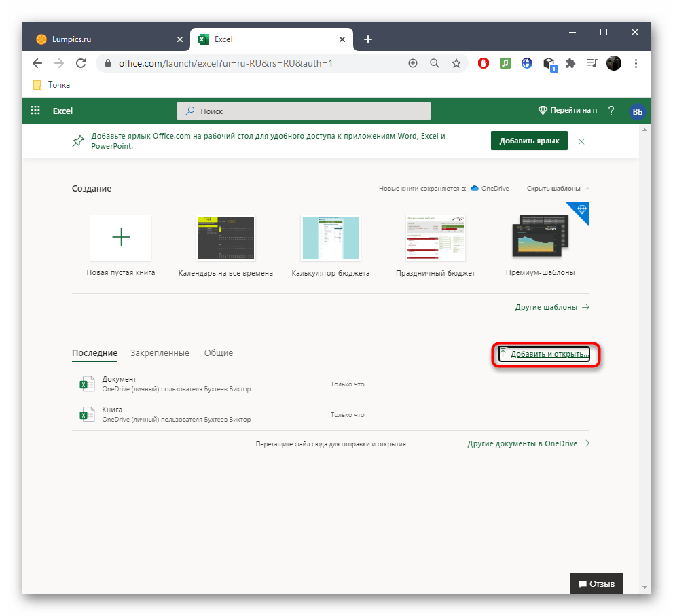Dismiss the add shortcut banner
The width and height of the screenshot is (673, 616).
point(581,141)
